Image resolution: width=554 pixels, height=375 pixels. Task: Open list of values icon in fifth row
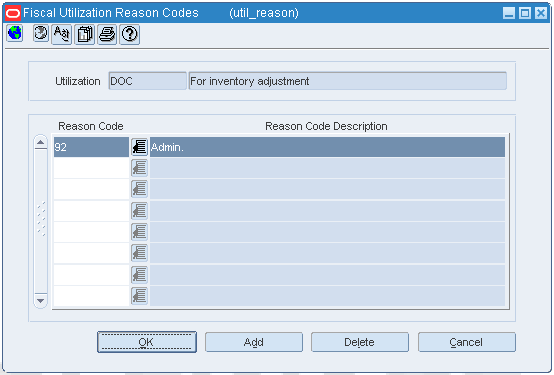[x=139, y=232]
